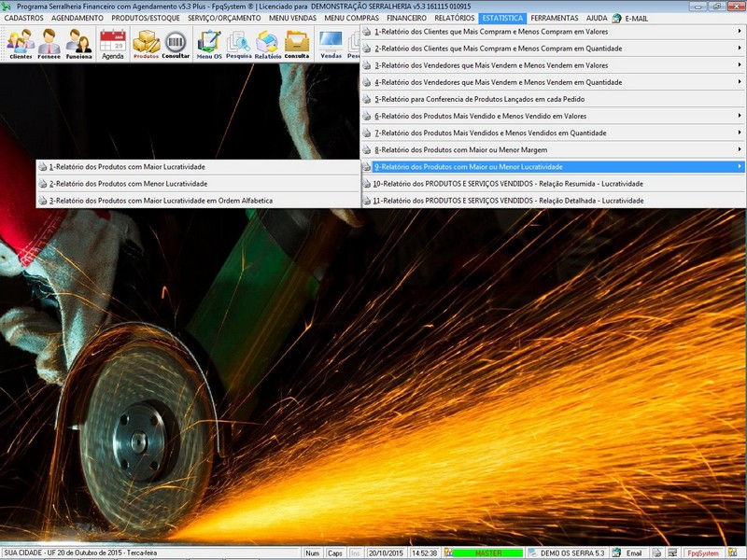Open the Agenda calendar icon

tap(112, 43)
